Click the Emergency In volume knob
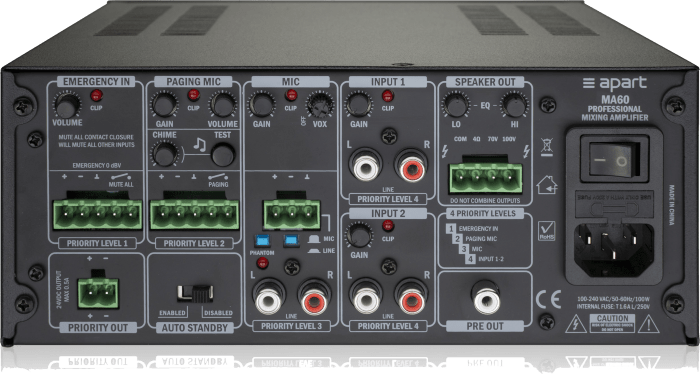The width and height of the screenshot is (700, 374). [x=67, y=105]
